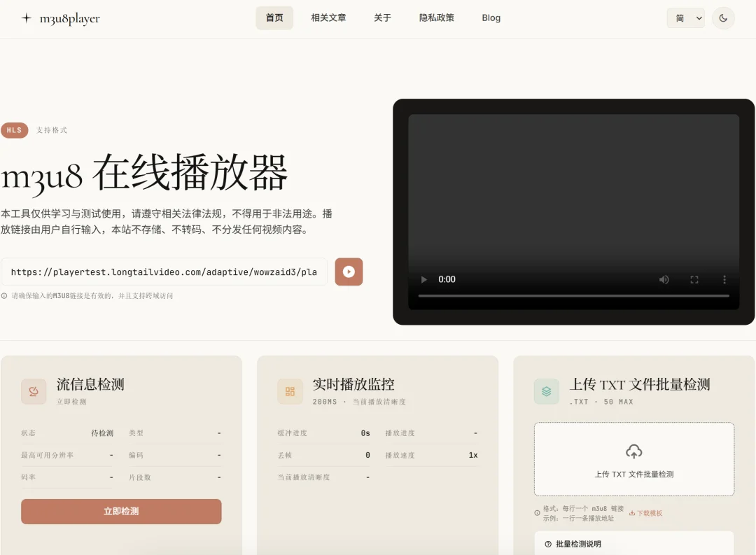
Task: Open the 相关文章 menu item
Action: (x=328, y=17)
